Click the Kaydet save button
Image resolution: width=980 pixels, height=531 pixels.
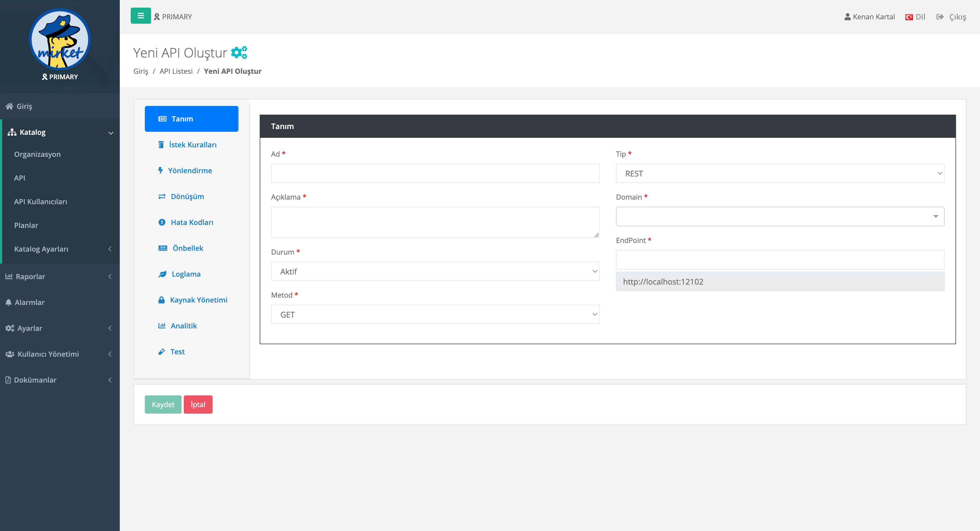163,405
